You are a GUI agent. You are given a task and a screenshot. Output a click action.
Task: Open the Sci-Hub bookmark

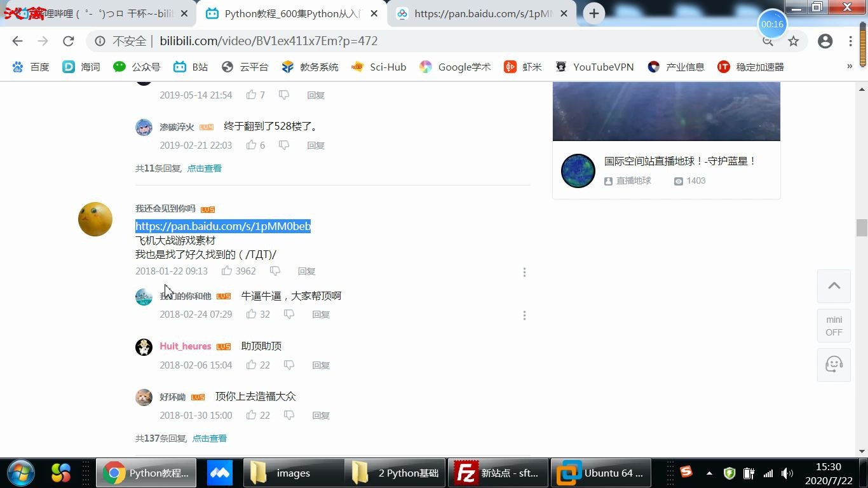pos(388,67)
